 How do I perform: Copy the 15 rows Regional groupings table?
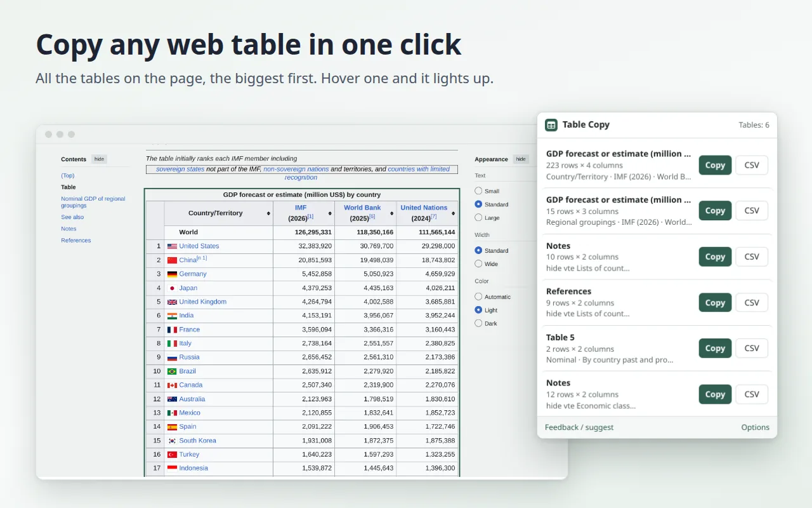(715, 211)
